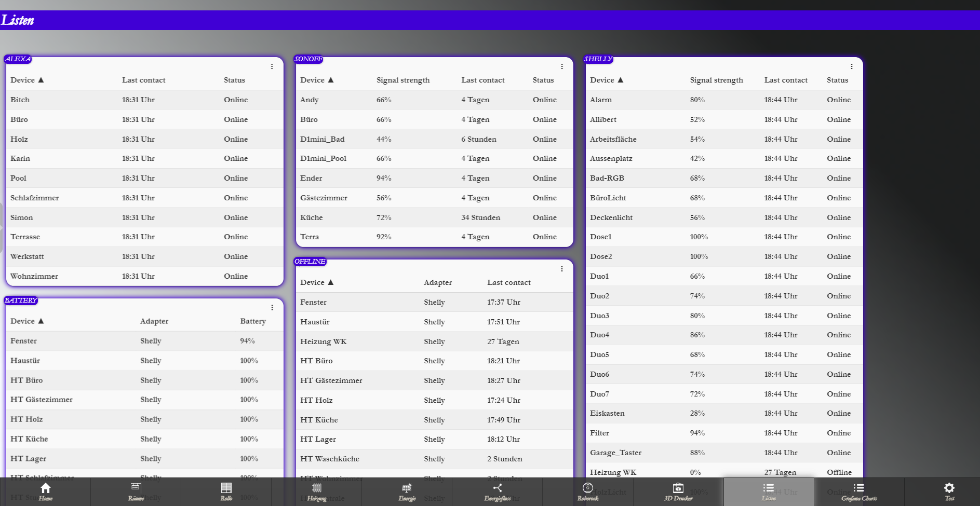Click the SHELLY card title tag
This screenshot has height=506, width=980.
(x=598, y=59)
